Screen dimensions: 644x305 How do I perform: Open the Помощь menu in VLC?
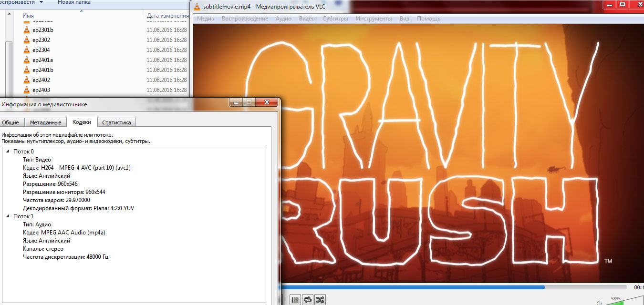(x=429, y=19)
